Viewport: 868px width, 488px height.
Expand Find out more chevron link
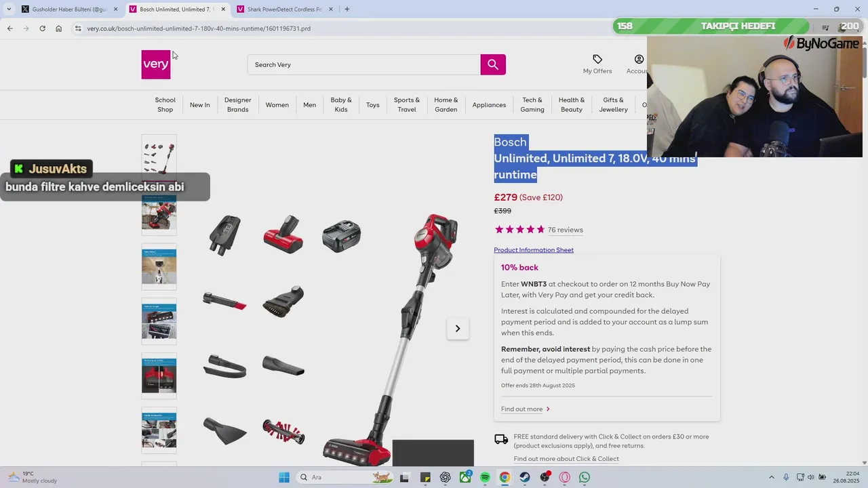[526, 409]
